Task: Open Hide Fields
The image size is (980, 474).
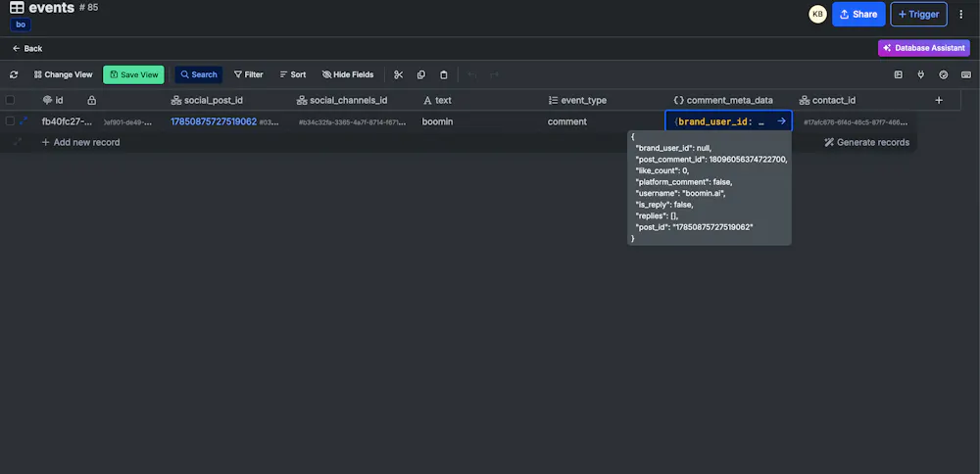Action: [348, 75]
